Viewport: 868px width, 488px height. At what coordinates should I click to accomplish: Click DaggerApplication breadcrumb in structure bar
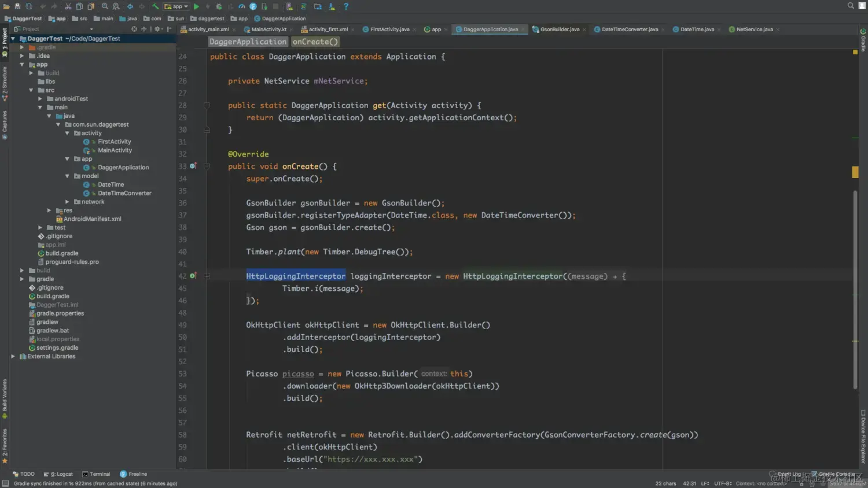(x=248, y=42)
